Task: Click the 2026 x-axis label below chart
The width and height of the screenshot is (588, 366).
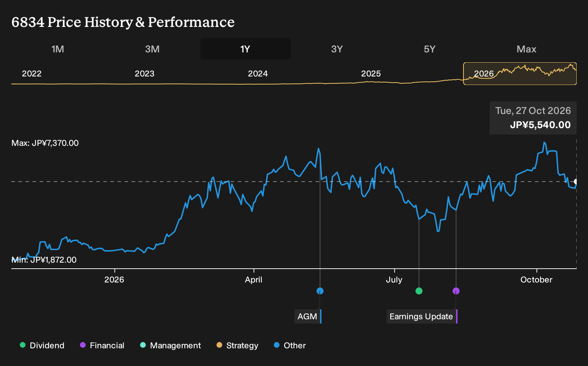Action: pos(114,280)
